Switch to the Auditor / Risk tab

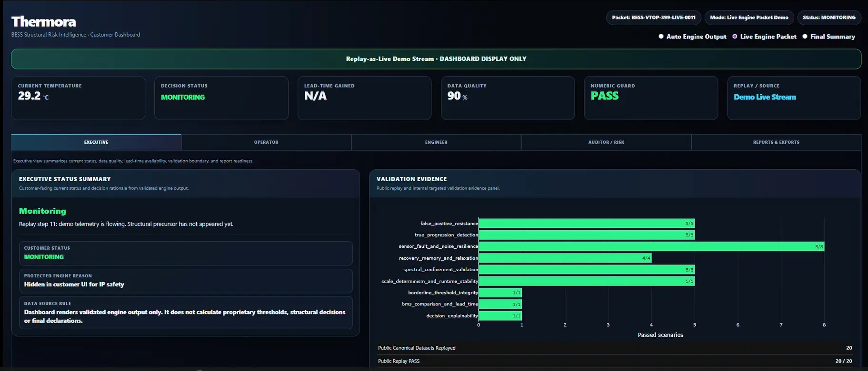pyautogui.click(x=606, y=142)
